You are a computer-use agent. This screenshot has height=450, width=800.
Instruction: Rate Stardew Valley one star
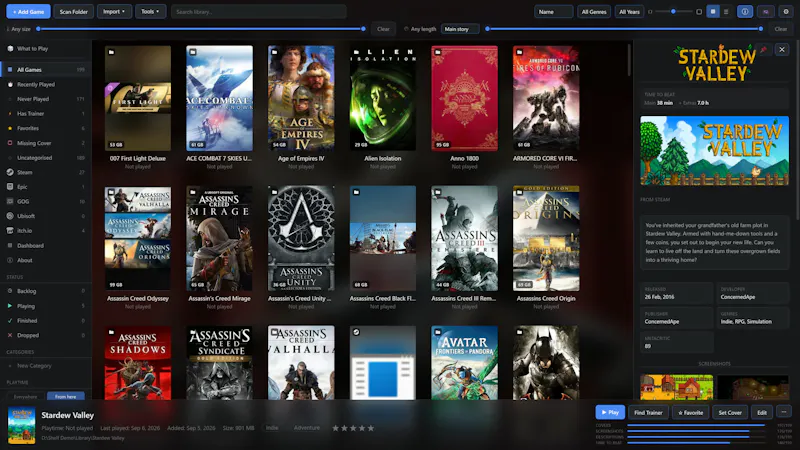pos(335,428)
